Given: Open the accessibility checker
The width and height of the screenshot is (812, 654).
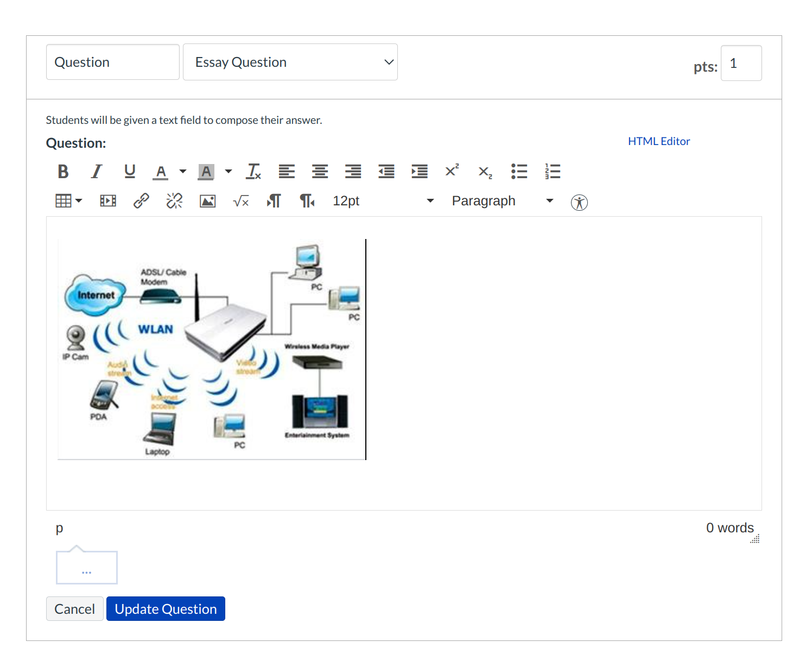Looking at the screenshot, I should coord(579,203).
